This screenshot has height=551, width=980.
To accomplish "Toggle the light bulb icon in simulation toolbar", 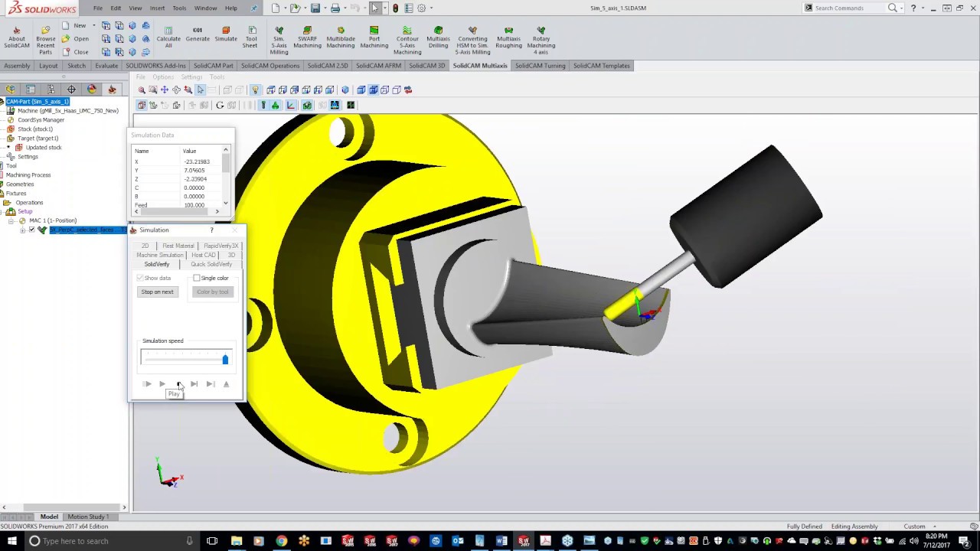I will point(255,90).
